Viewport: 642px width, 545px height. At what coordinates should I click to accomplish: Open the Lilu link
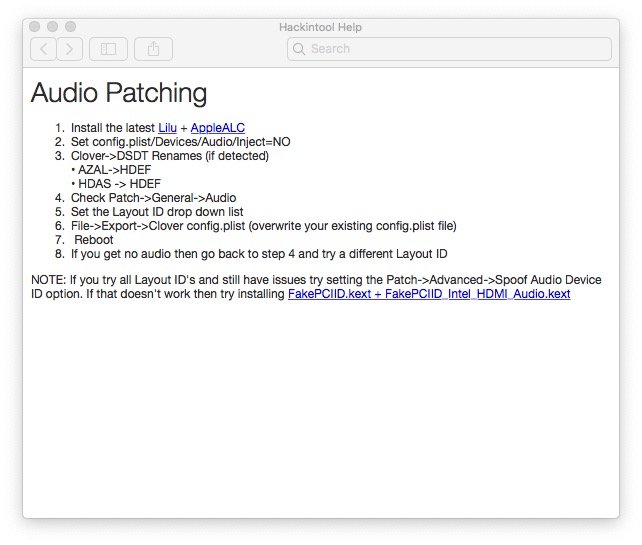click(167, 128)
